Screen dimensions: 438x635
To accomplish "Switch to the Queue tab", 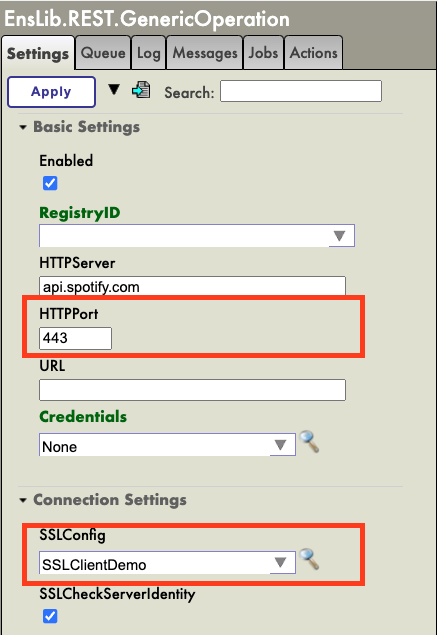I will (x=103, y=53).
